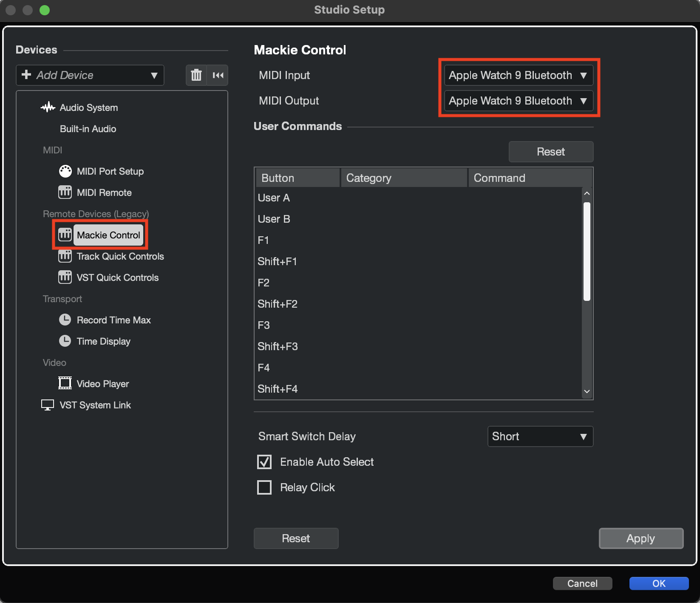This screenshot has width=700, height=603.
Task: Select Track Quick Controls entry
Action: coord(120,256)
